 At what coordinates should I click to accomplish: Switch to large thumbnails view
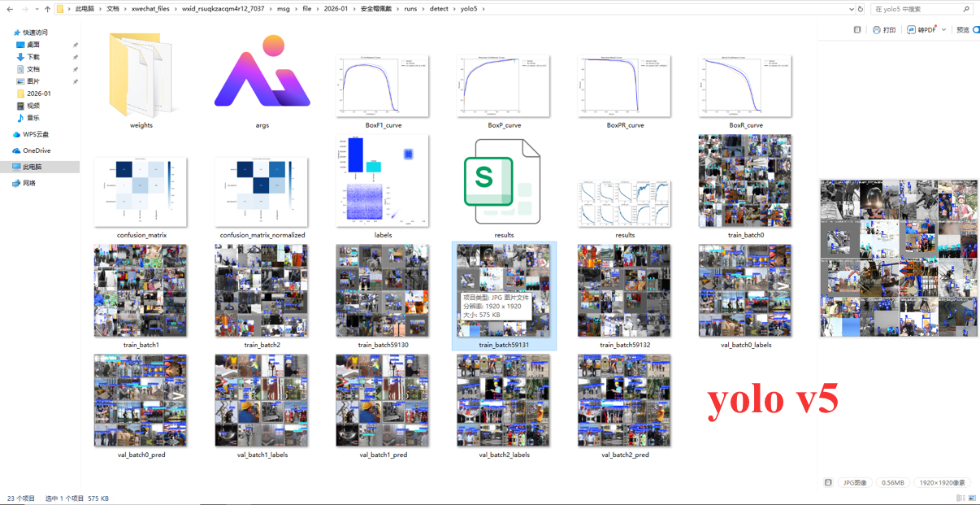pyautogui.click(x=973, y=498)
